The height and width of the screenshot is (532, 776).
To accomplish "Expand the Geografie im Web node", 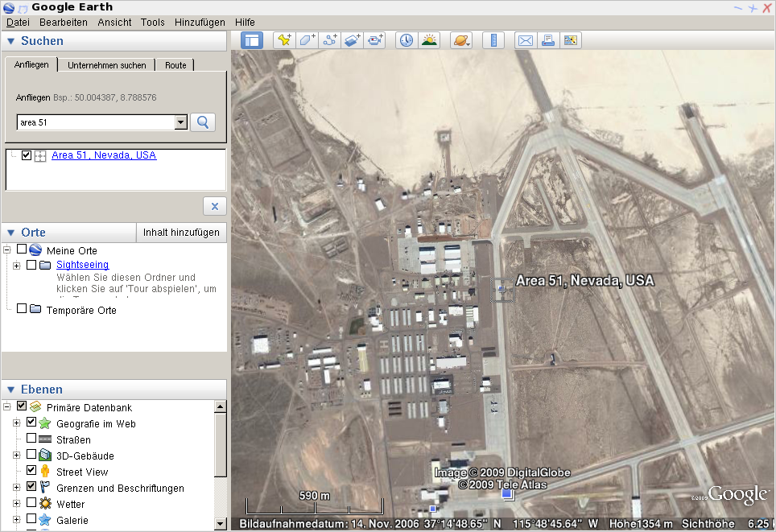I will point(16,423).
